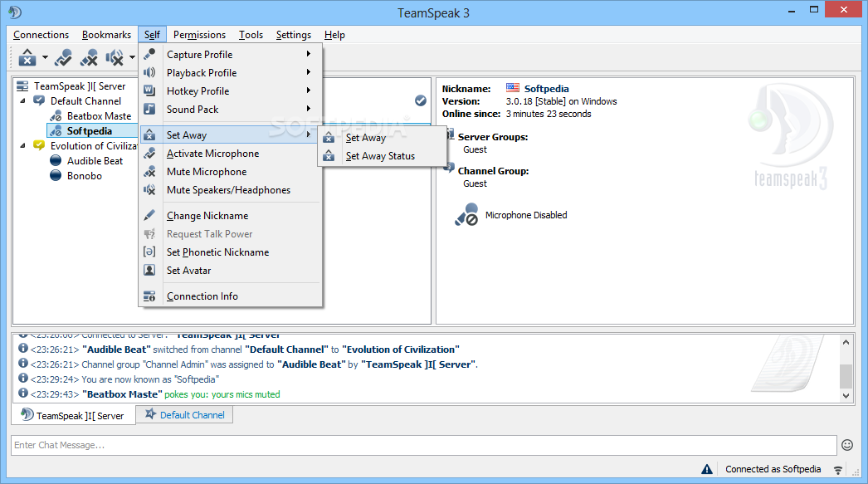Select user Beatbox Maste in the tree

[99, 115]
